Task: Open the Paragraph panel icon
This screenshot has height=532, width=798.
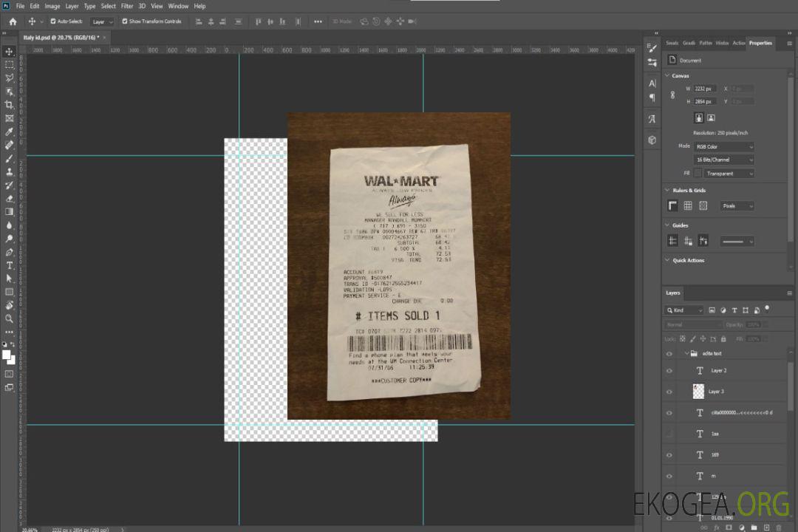Action: click(x=652, y=98)
